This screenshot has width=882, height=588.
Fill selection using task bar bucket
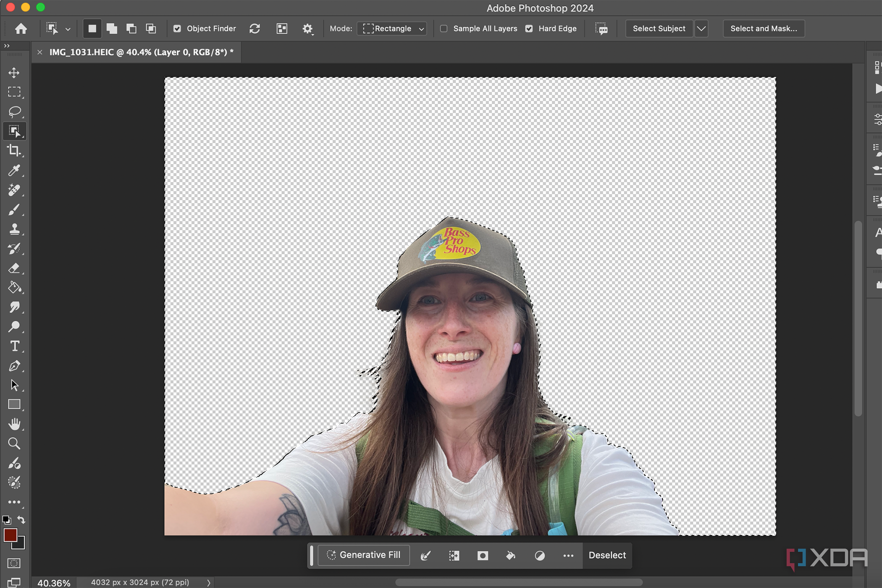[x=511, y=556]
